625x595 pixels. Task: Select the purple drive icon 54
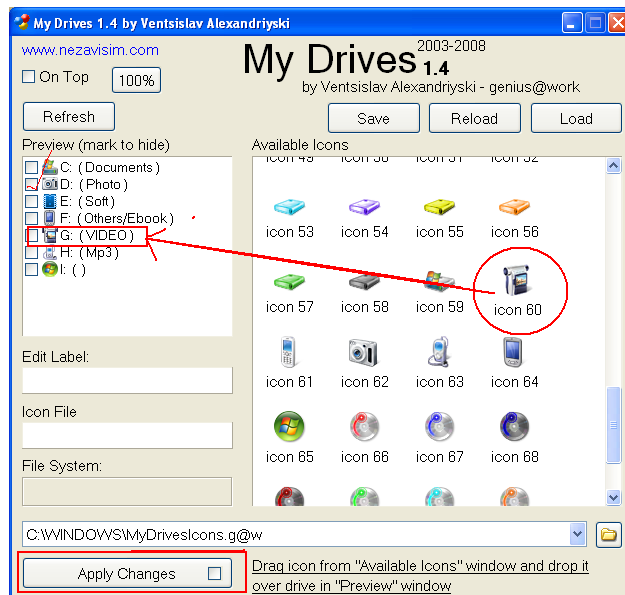tap(364, 207)
